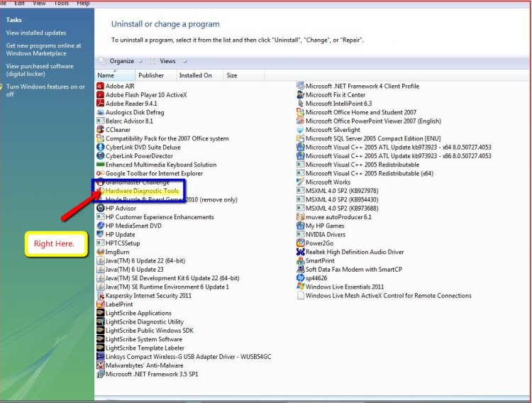
Task: Click the Realtek High Definition Audio Driver icon
Action: tap(300, 252)
